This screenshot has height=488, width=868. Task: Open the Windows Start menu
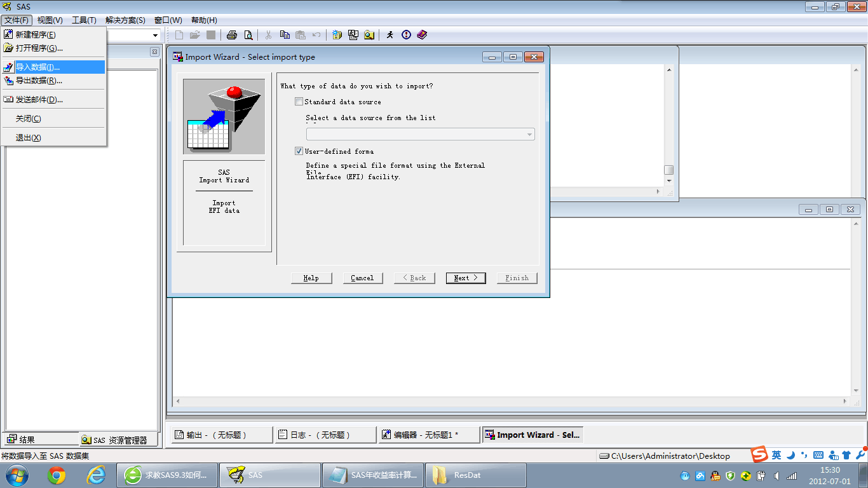click(x=16, y=475)
